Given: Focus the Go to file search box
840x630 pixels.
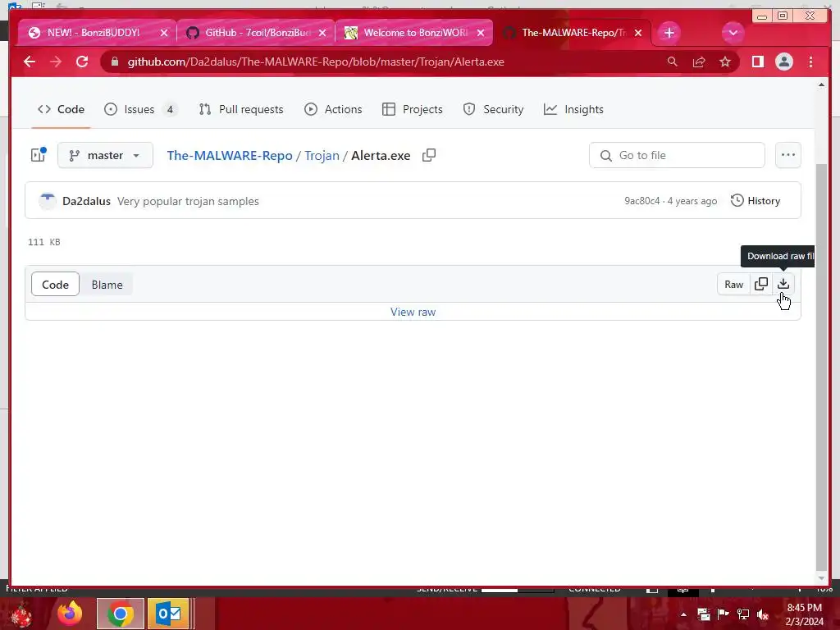Looking at the screenshot, I should (677, 155).
